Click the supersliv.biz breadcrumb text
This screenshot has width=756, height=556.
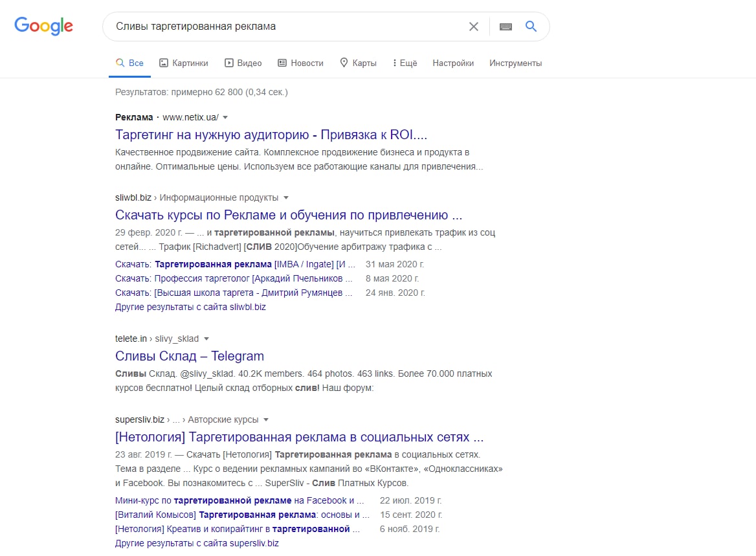(x=139, y=419)
